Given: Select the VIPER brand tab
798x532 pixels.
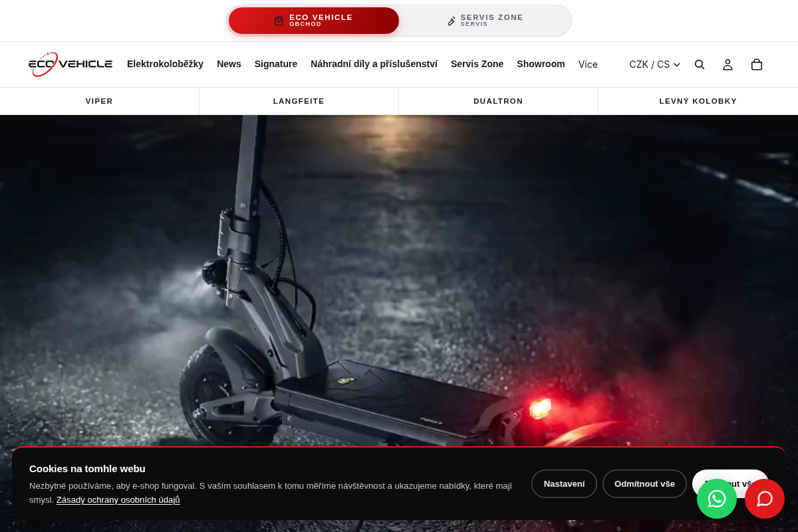Looking at the screenshot, I should pyautogui.click(x=99, y=101).
